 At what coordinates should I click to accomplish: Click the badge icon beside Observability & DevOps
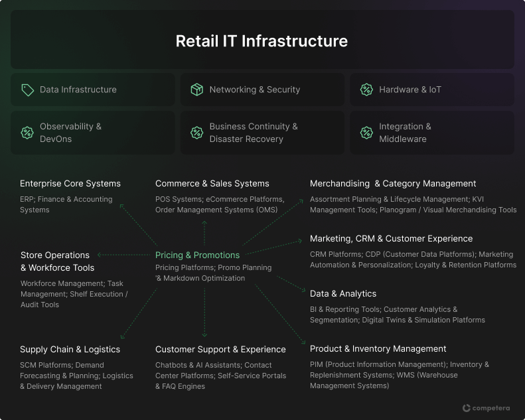(x=27, y=133)
